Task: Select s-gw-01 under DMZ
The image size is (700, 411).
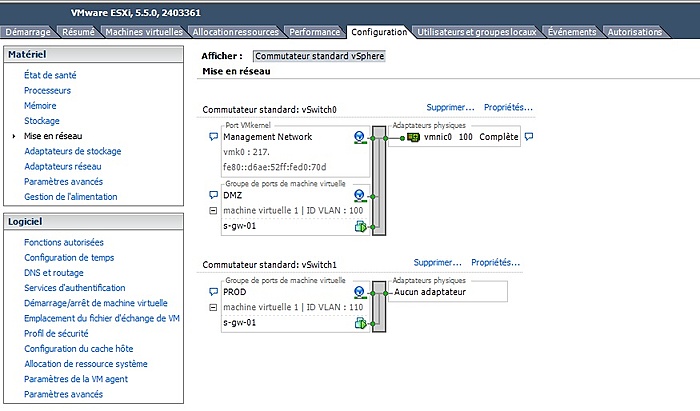Action: (240, 226)
